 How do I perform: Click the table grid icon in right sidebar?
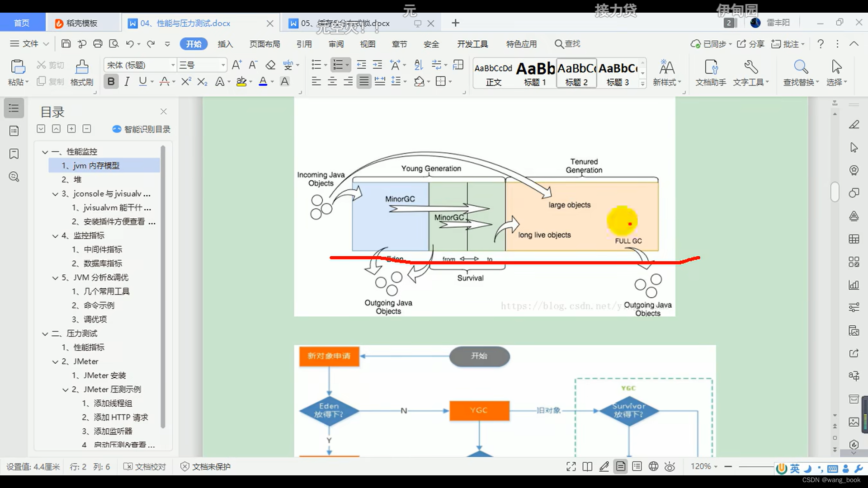tap(854, 239)
